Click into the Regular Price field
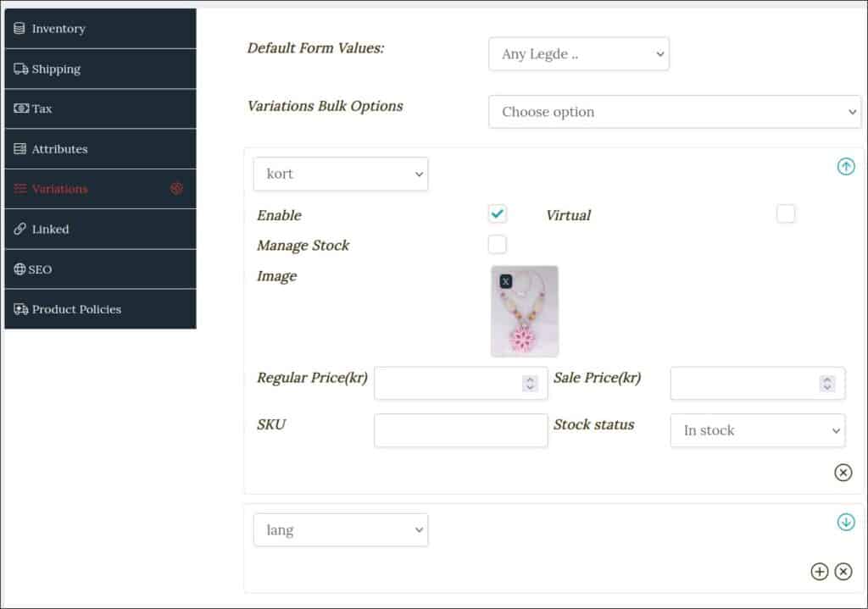The image size is (868, 609). 460,383
